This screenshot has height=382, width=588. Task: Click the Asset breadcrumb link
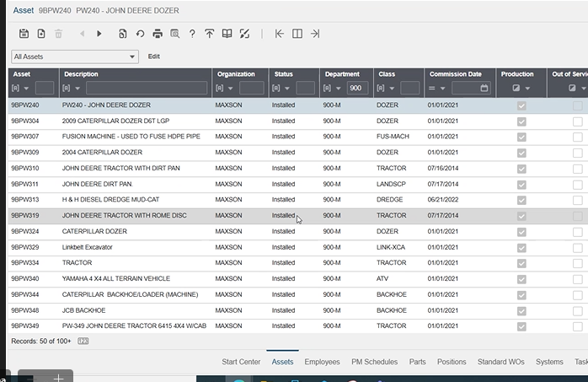coord(23,10)
